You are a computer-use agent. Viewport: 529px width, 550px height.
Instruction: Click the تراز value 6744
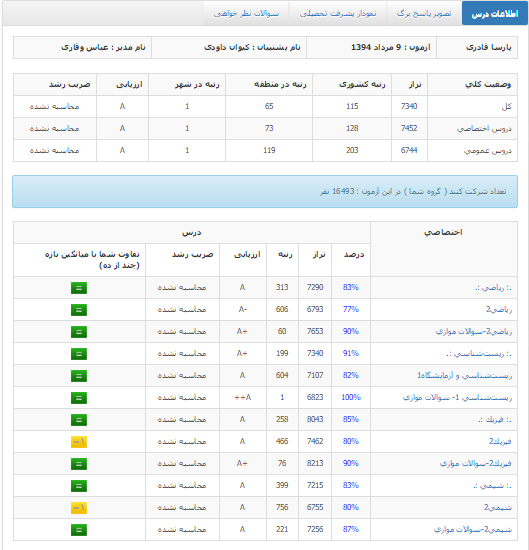coord(409,150)
